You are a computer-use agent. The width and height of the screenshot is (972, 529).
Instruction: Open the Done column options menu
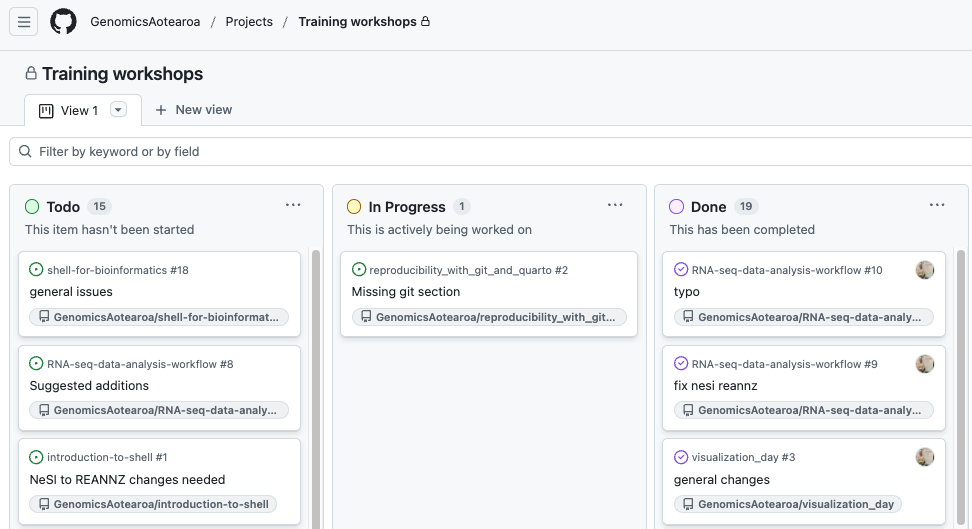[937, 205]
